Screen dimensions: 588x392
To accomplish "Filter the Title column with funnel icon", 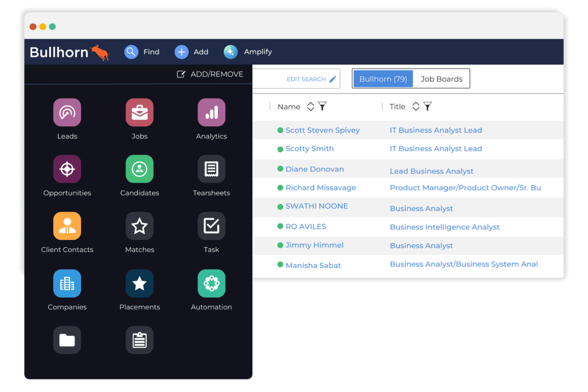I will coord(427,106).
